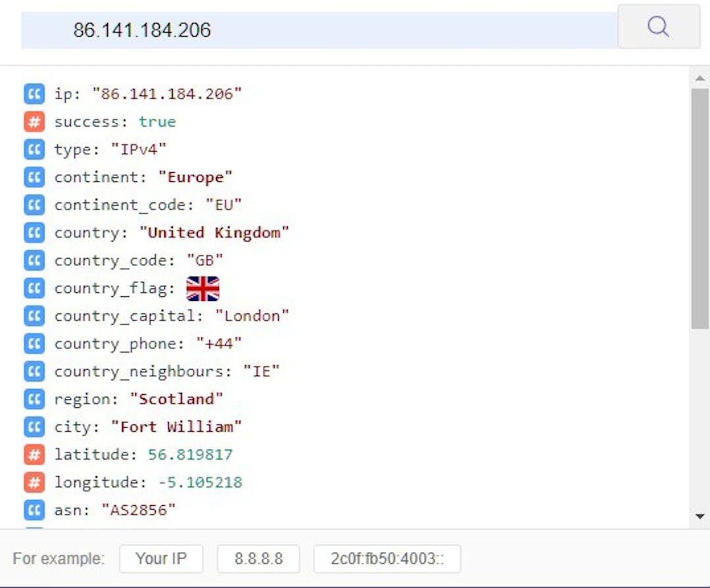Viewport: 710px width, 588px height.
Task: Select the city value "Fort William"
Action: (176, 427)
